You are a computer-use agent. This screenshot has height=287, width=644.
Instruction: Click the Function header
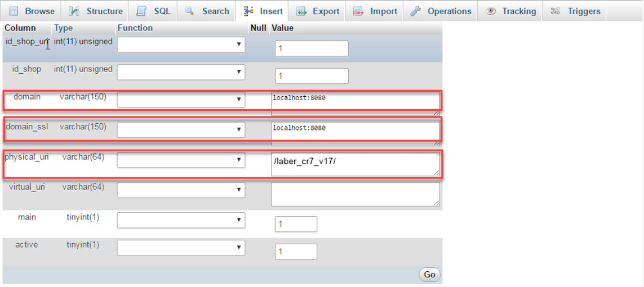(x=135, y=28)
